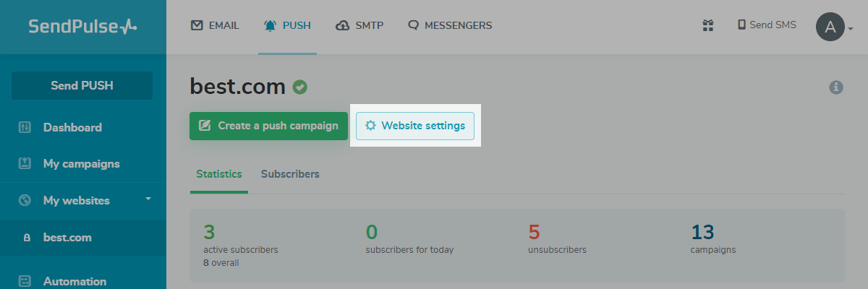
Task: Click the lock icon beside best.com
Action: point(27,237)
